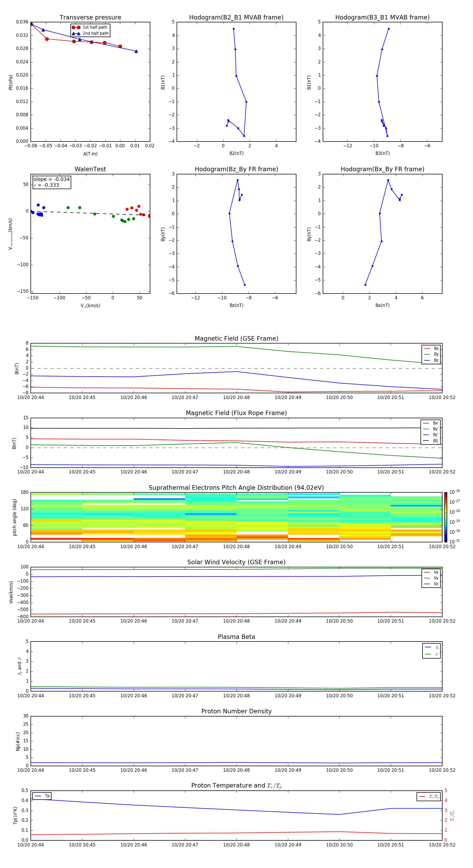Image resolution: width=473 pixels, height=868 pixels.
Task: Click the 'WalenTest' plot title
Action: pos(90,169)
